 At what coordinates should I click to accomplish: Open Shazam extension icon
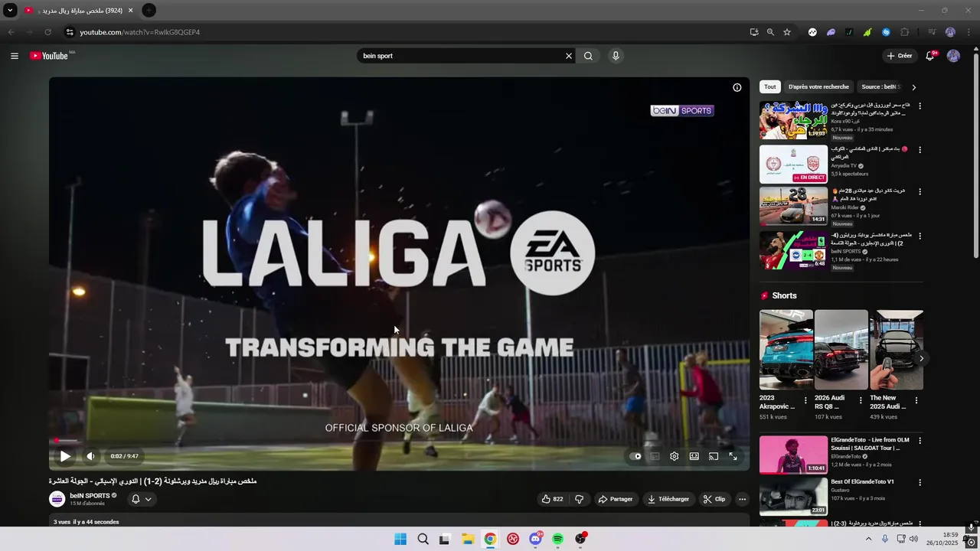(886, 32)
